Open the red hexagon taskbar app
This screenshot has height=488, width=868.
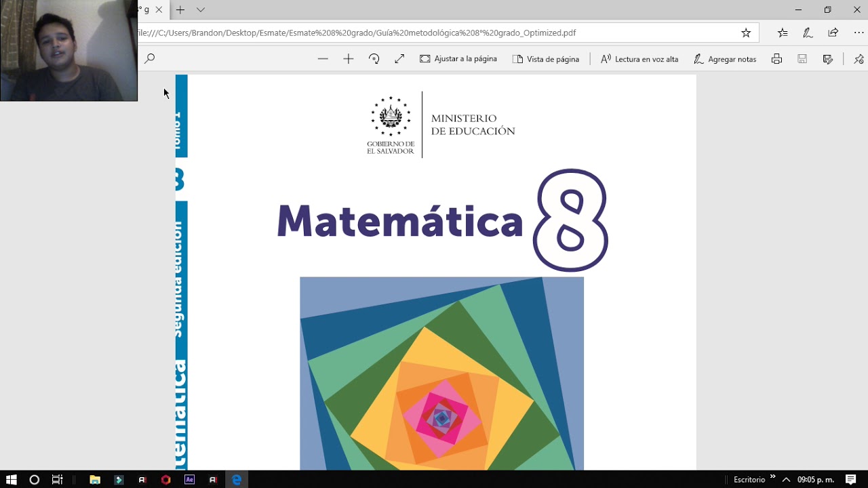tap(165, 479)
